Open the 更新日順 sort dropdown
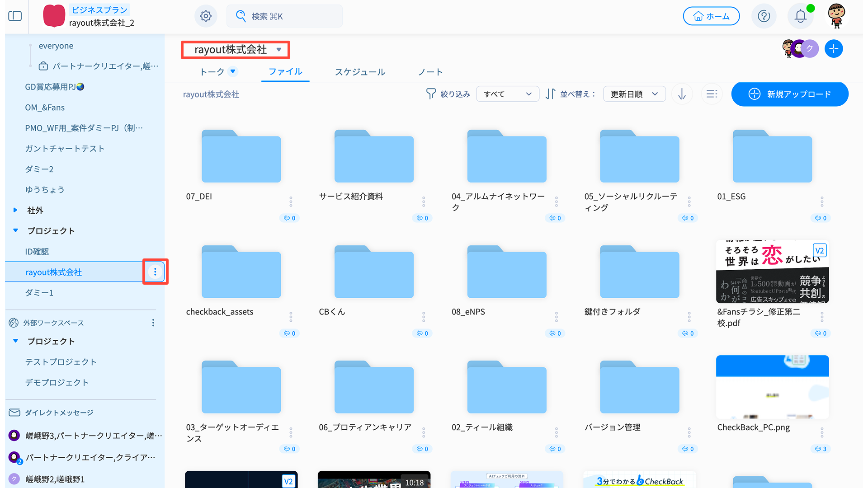Image resolution: width=868 pixels, height=488 pixels. [634, 94]
